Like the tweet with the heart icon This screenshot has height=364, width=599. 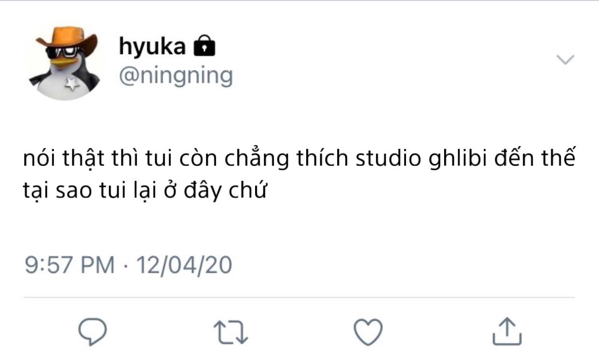point(368,331)
